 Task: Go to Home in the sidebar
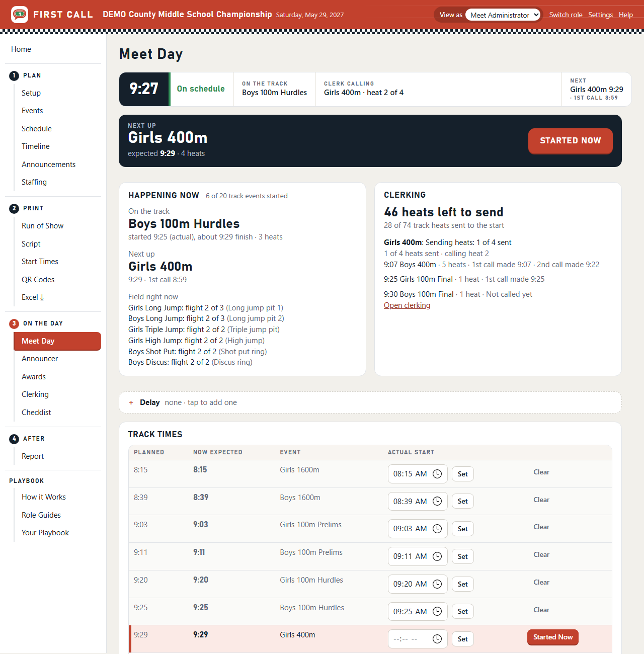(x=21, y=49)
